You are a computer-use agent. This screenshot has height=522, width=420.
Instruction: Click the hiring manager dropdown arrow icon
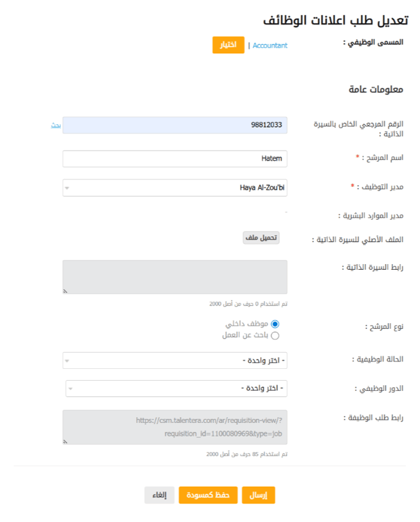pos(68,188)
